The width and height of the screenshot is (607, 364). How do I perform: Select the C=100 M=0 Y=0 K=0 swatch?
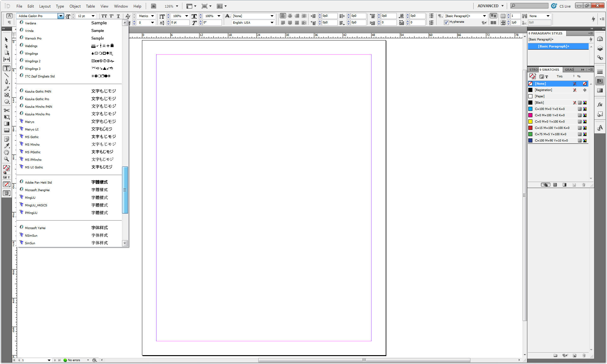point(558,109)
